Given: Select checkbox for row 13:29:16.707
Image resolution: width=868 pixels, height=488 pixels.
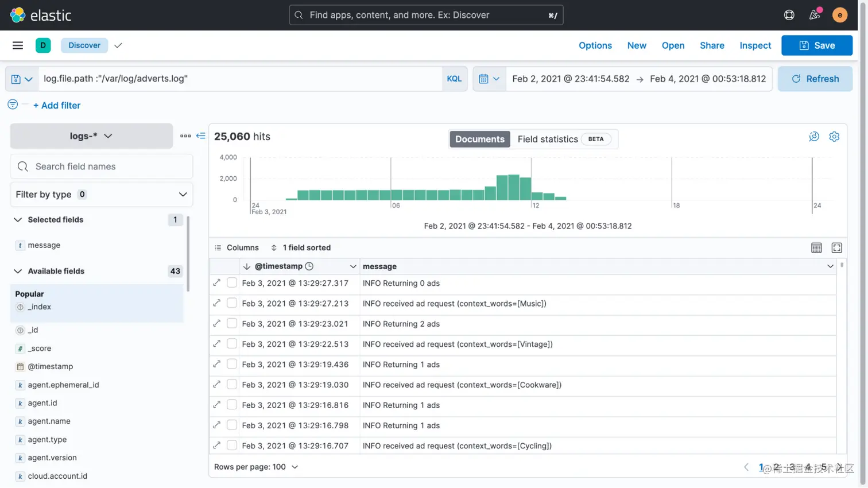Looking at the screenshot, I should coord(232,445).
